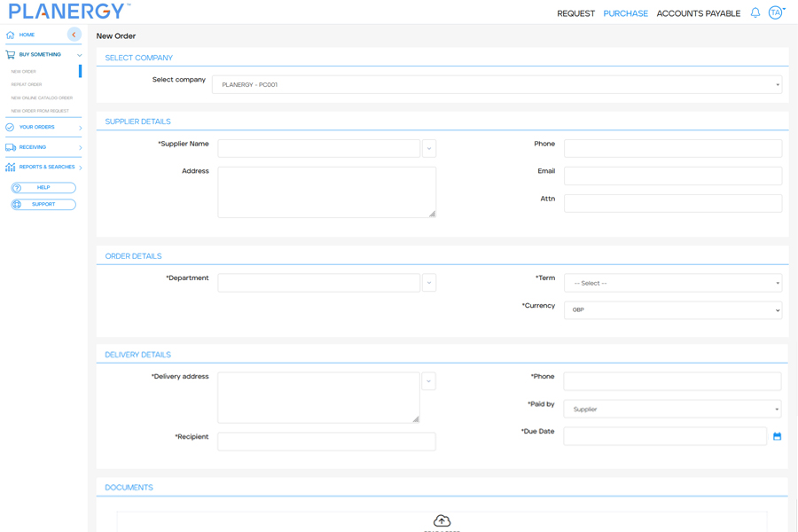Click the Recipient input field
This screenshot has height=532, width=798.
pos(326,442)
